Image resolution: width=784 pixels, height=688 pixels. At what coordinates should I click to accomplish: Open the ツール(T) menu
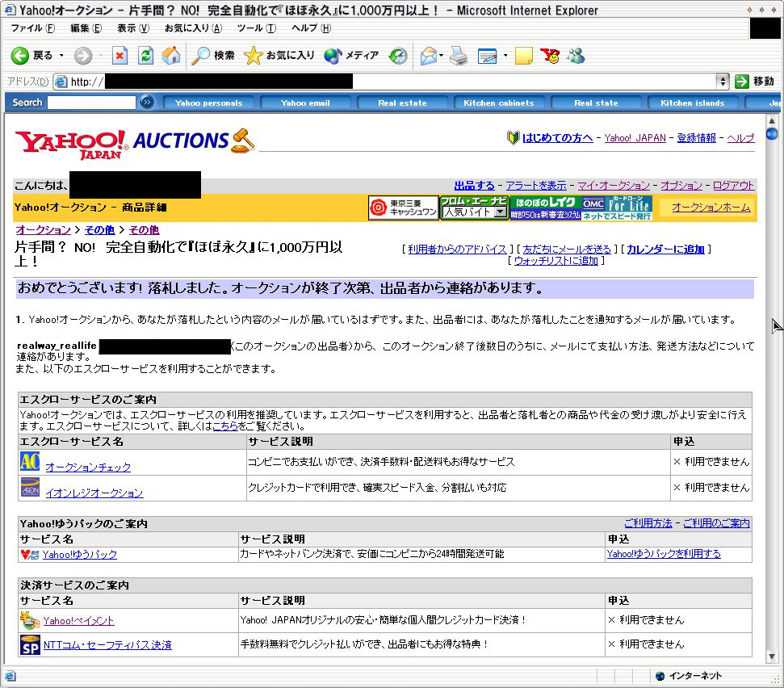pyautogui.click(x=257, y=28)
